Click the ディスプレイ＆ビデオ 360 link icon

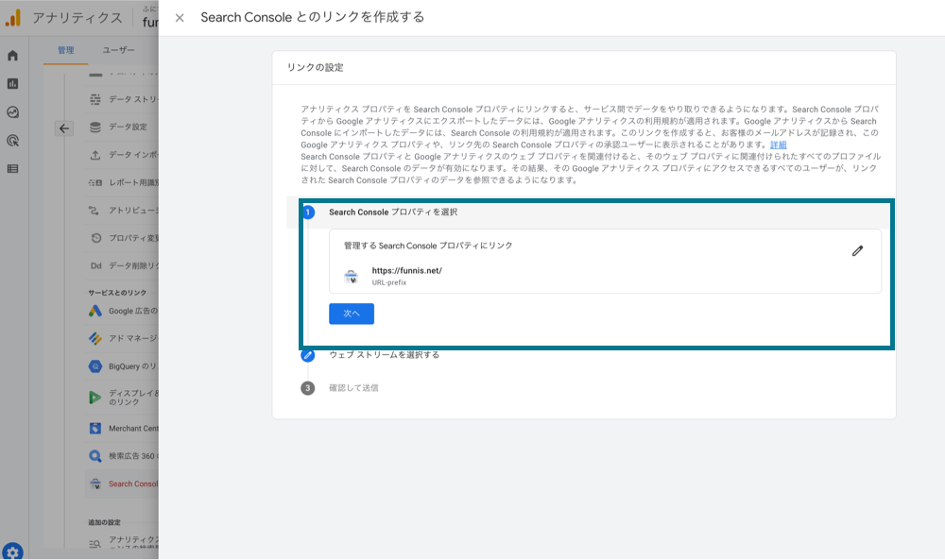pos(95,397)
